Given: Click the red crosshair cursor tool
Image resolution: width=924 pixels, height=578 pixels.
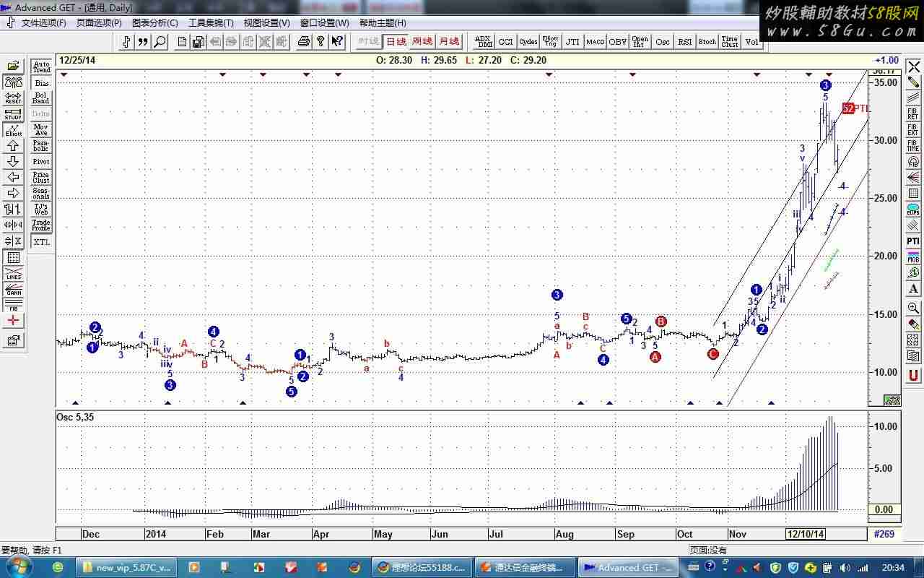Looking at the screenshot, I should 13,321.
